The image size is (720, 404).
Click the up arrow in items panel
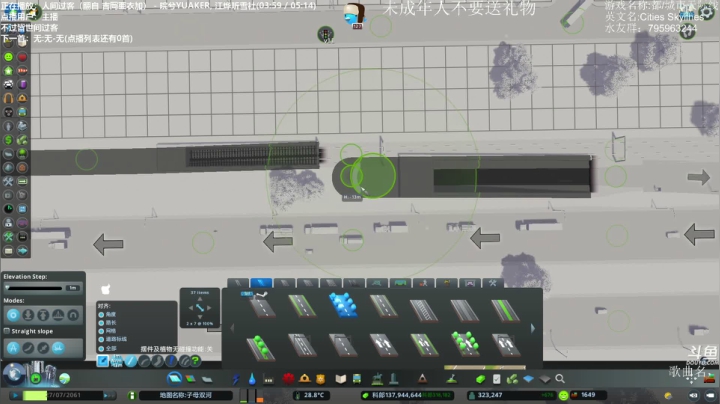click(200, 299)
